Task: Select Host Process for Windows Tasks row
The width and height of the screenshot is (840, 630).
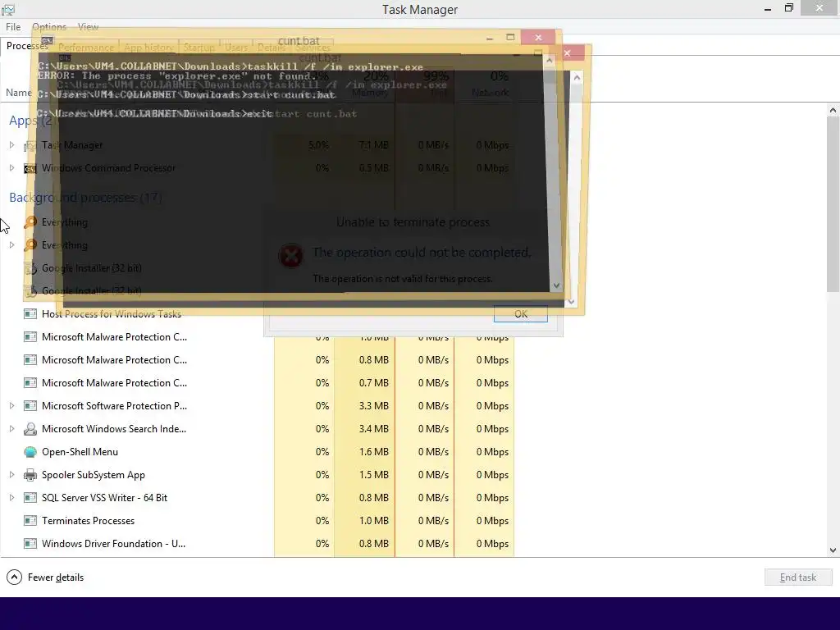Action: point(257,314)
